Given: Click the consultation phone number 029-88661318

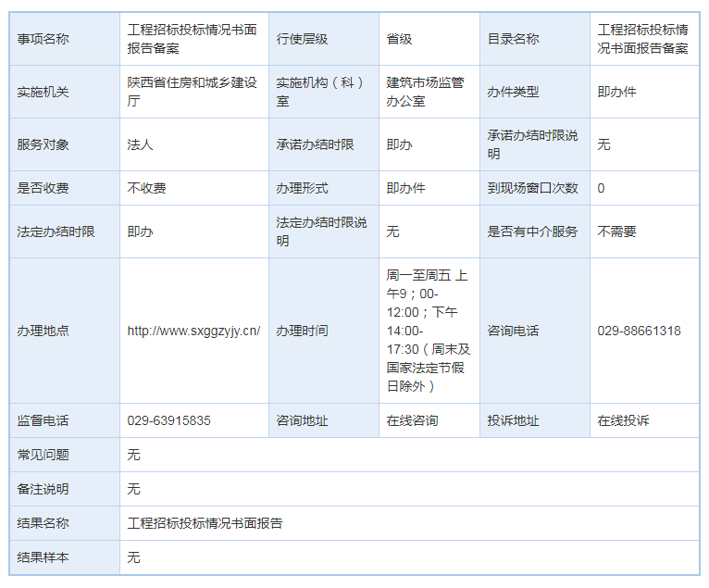Looking at the screenshot, I should click(639, 331).
